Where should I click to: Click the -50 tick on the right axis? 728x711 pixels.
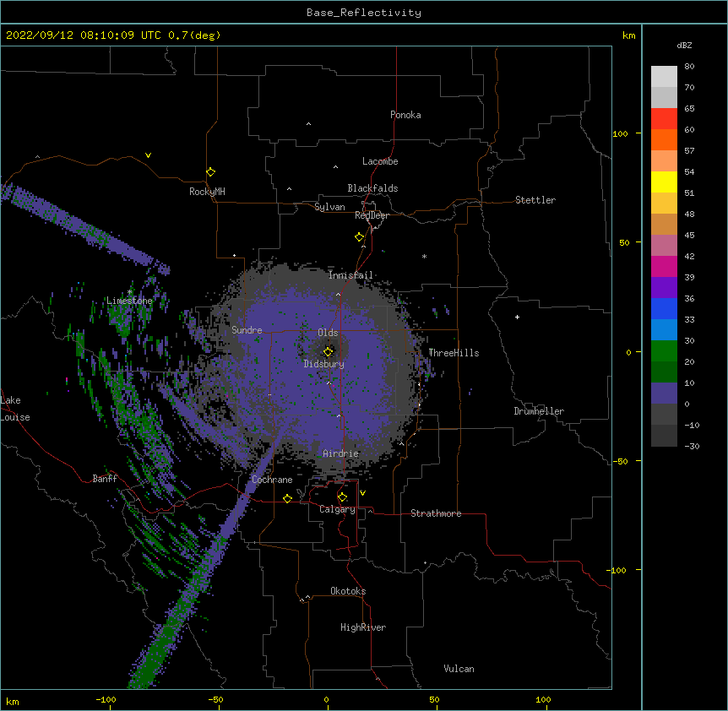pyautogui.click(x=620, y=461)
